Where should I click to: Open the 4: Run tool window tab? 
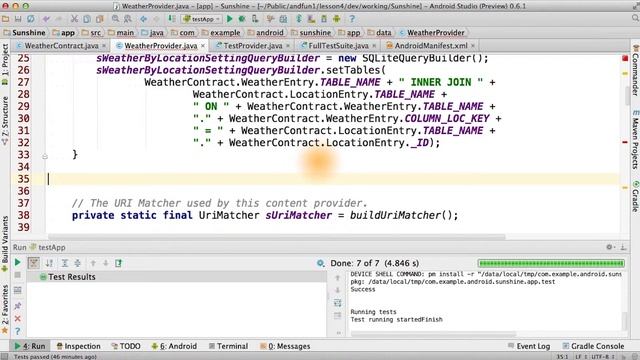[x=30, y=346]
